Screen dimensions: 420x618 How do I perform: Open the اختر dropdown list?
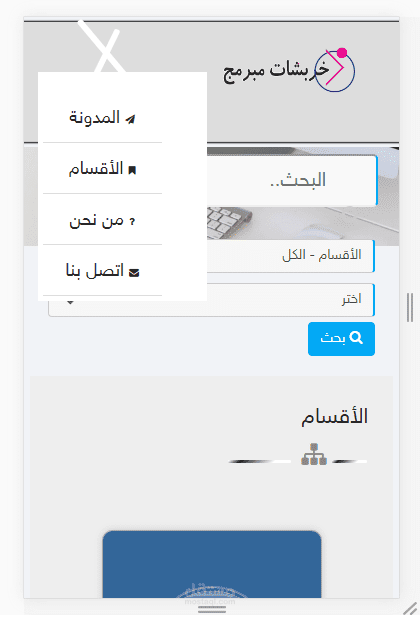(211, 300)
